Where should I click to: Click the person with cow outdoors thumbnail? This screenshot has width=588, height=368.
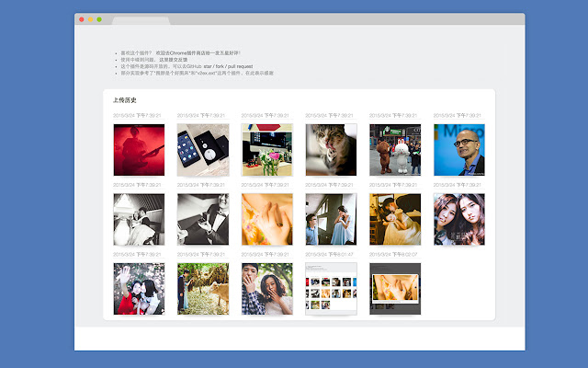point(202,289)
